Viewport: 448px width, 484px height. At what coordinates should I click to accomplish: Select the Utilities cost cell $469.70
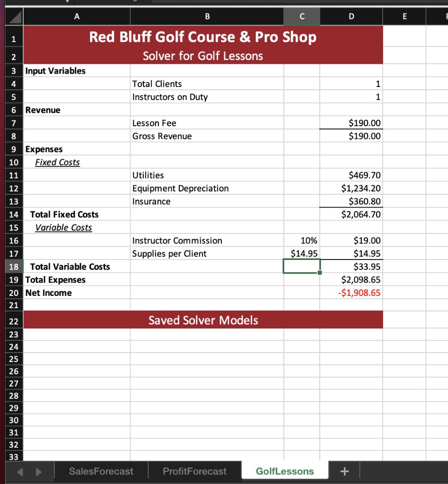pos(351,175)
